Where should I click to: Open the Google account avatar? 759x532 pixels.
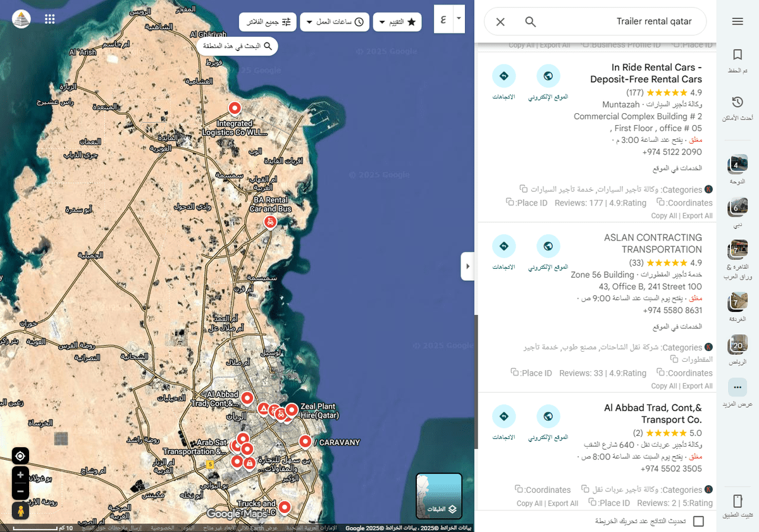tap(22, 19)
